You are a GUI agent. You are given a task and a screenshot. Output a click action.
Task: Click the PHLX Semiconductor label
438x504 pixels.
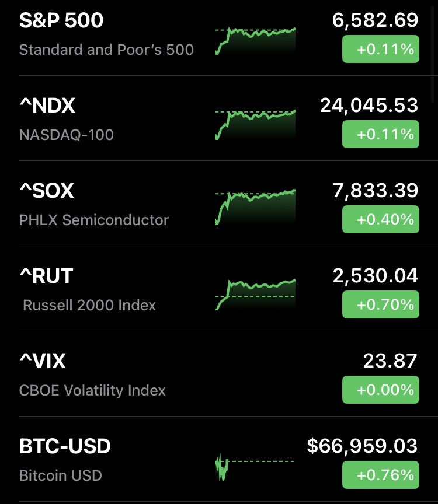94,220
